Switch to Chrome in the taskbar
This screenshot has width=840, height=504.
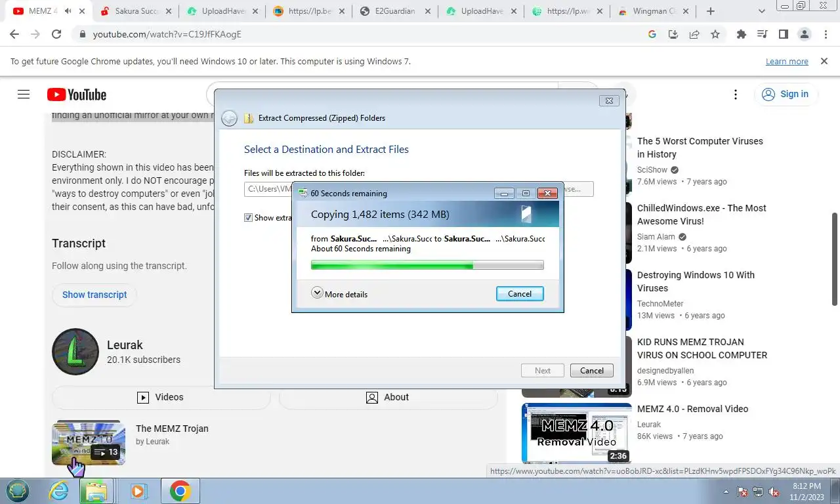180,491
